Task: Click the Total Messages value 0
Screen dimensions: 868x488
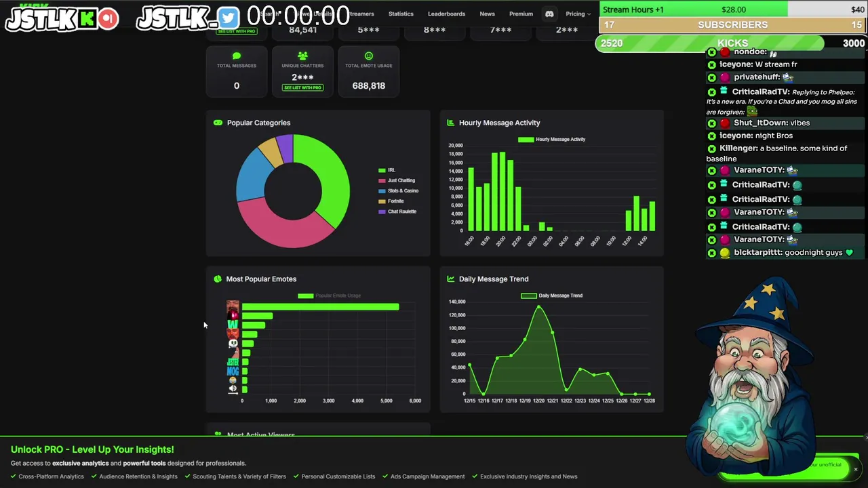Action: click(237, 86)
